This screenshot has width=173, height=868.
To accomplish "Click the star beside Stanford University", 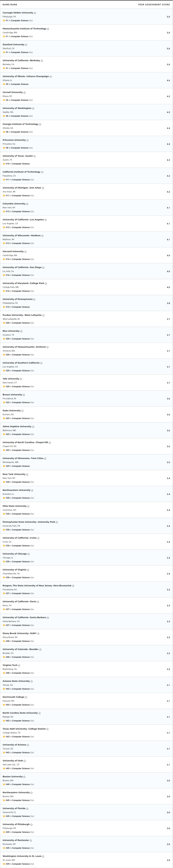I will click(26, 45).
